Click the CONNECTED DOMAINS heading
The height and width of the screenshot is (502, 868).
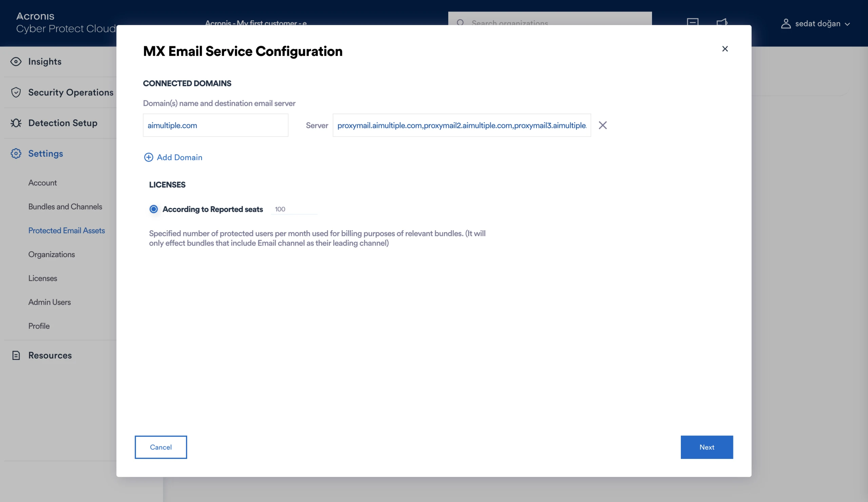pyautogui.click(x=187, y=83)
